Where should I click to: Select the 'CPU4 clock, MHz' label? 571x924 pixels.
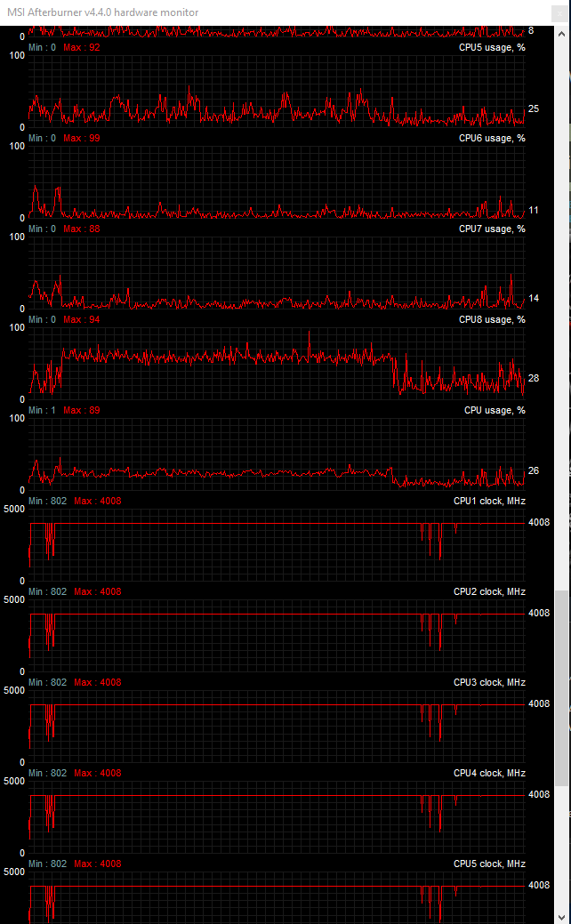(x=490, y=774)
